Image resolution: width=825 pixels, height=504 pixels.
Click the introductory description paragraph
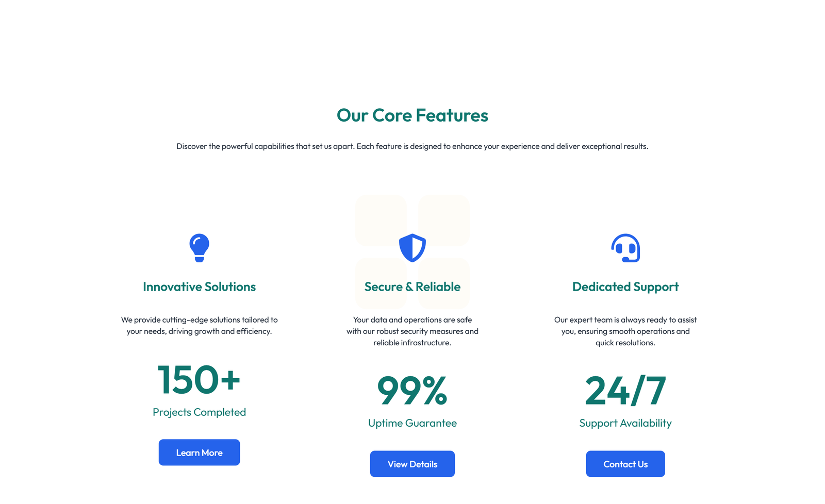point(412,146)
